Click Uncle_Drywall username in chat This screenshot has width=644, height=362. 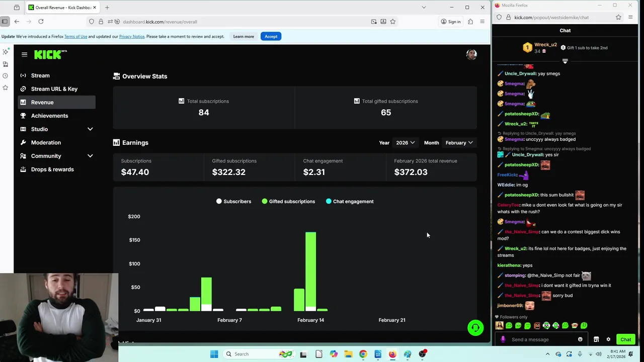[x=520, y=73]
